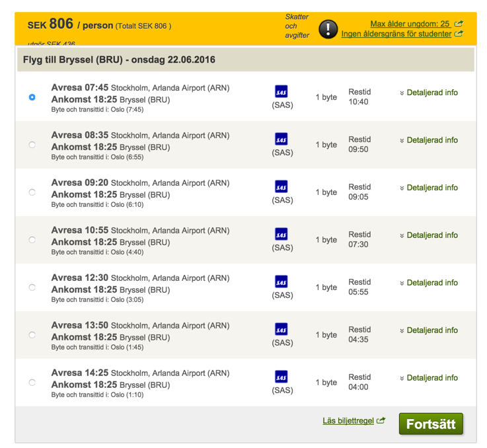The image size is (487, 448).
Task: Click the Flyg till Bryssel (BRU) heading
Action: 119,59
